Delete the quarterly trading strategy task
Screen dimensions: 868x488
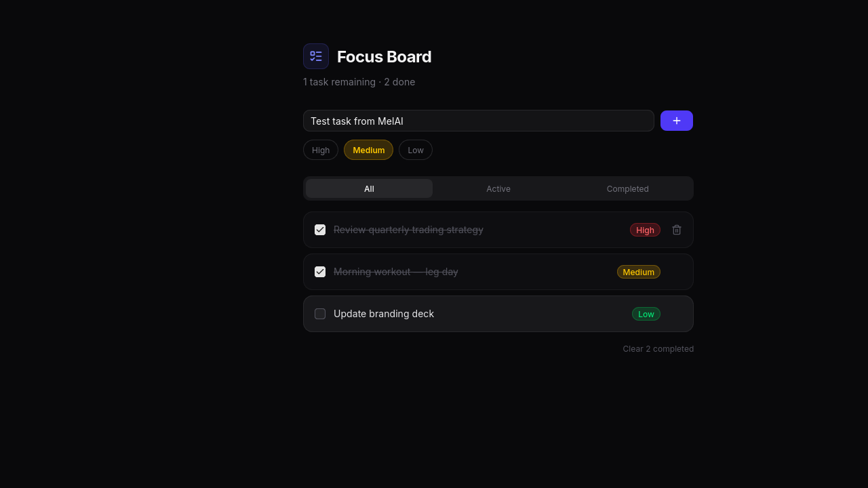point(677,230)
